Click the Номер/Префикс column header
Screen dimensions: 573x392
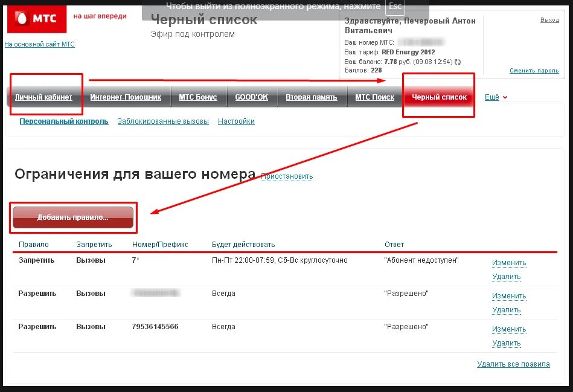click(160, 244)
